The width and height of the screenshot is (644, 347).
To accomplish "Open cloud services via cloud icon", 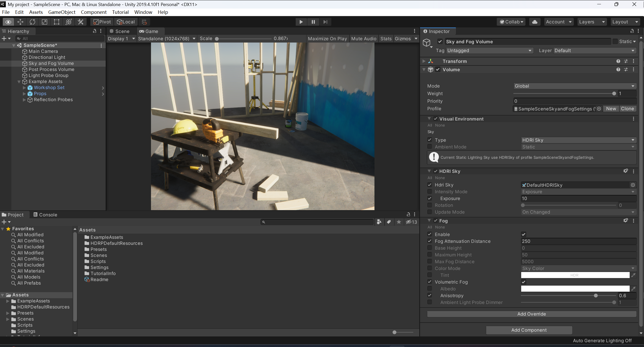I will [535, 22].
